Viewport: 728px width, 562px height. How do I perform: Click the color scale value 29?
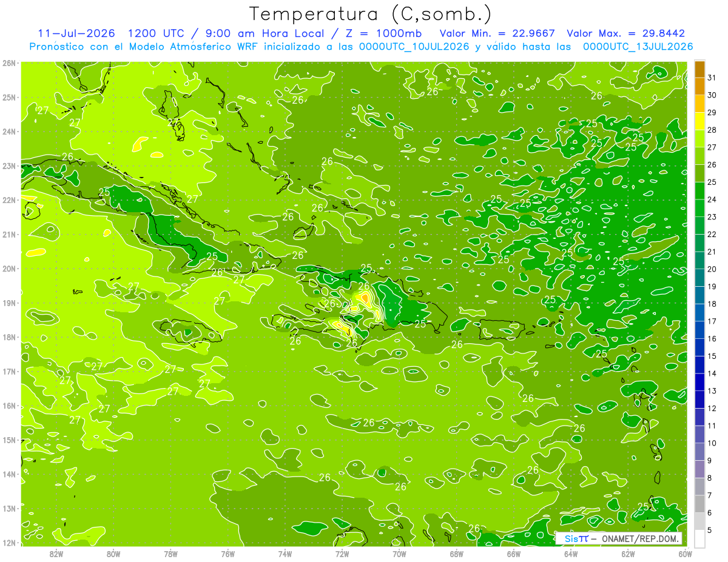pos(712,113)
